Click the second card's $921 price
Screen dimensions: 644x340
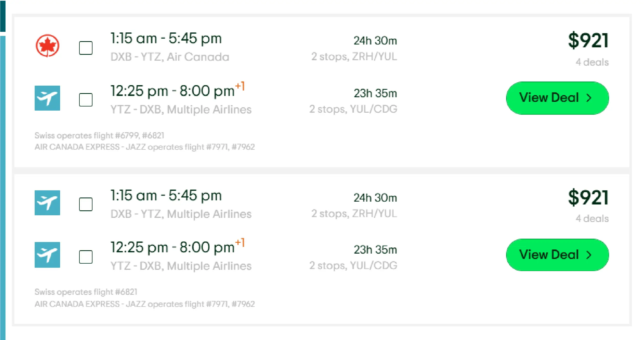point(588,197)
